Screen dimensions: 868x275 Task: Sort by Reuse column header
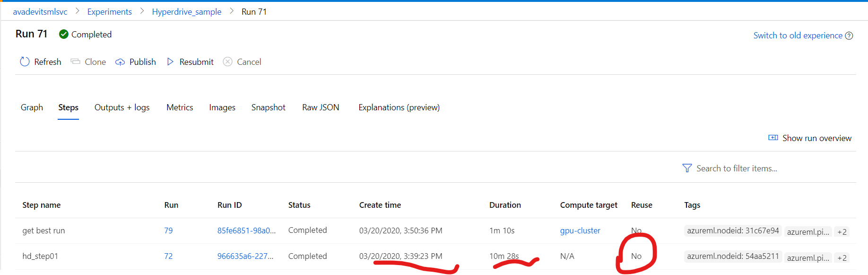[642, 205]
